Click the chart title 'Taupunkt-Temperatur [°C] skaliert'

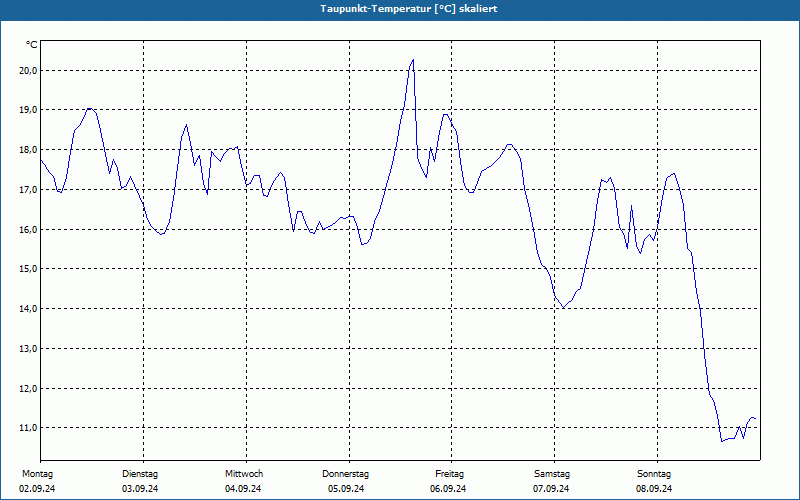[x=409, y=9]
